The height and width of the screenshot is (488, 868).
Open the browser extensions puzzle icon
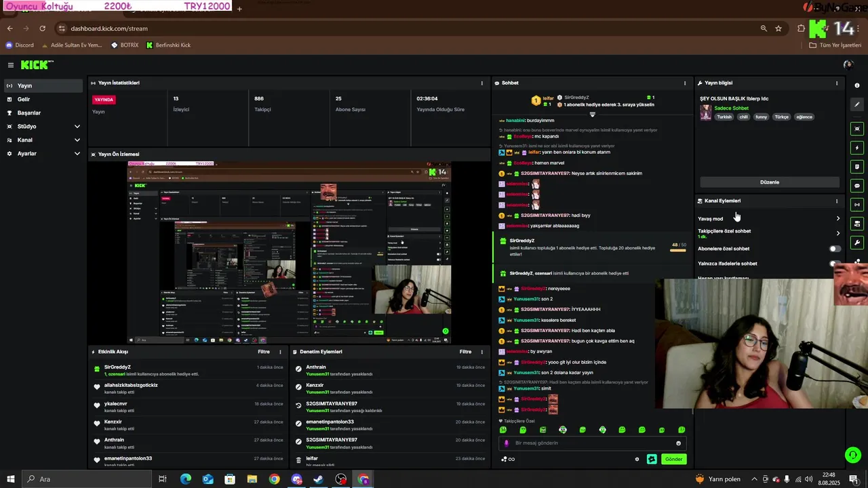(x=801, y=28)
